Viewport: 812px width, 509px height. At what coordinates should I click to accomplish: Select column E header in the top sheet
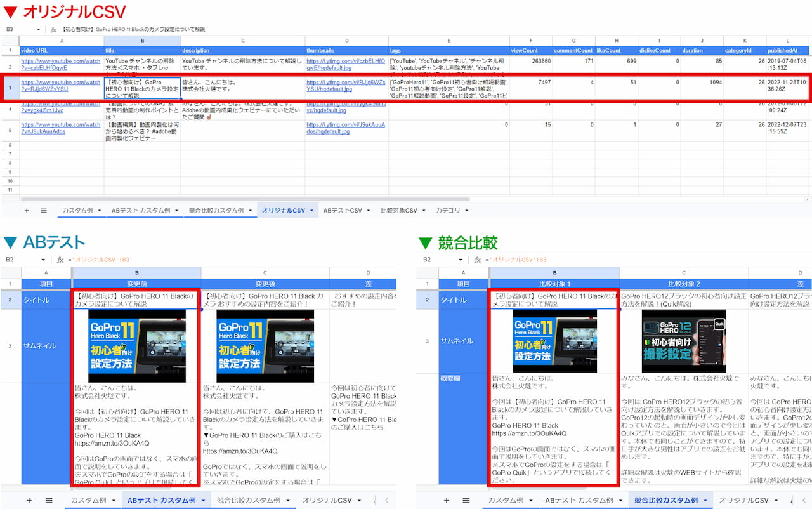coord(449,41)
